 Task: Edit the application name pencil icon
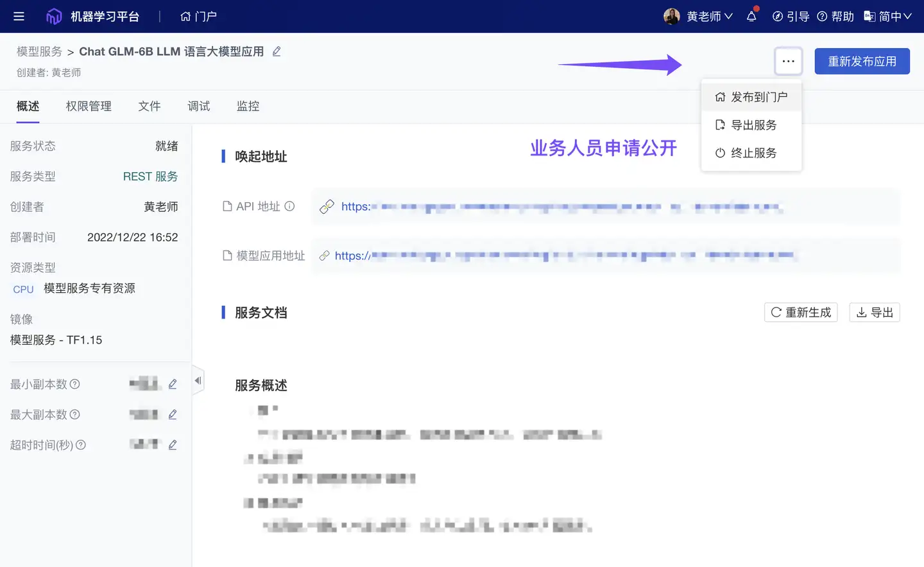pos(277,51)
